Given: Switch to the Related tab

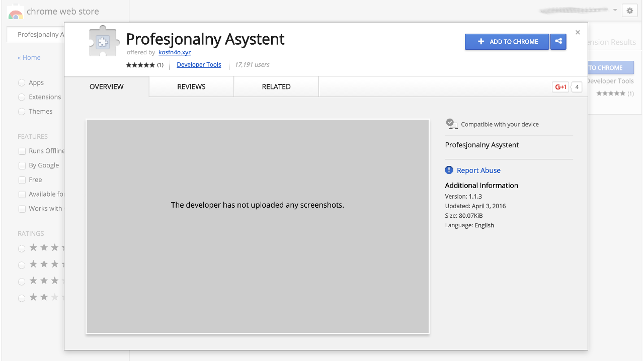Looking at the screenshot, I should [x=276, y=86].
